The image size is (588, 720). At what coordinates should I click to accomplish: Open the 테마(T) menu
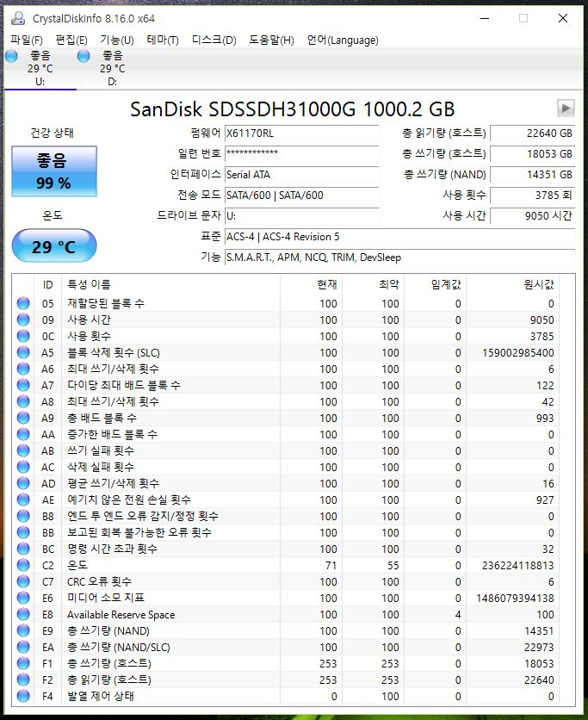point(163,40)
